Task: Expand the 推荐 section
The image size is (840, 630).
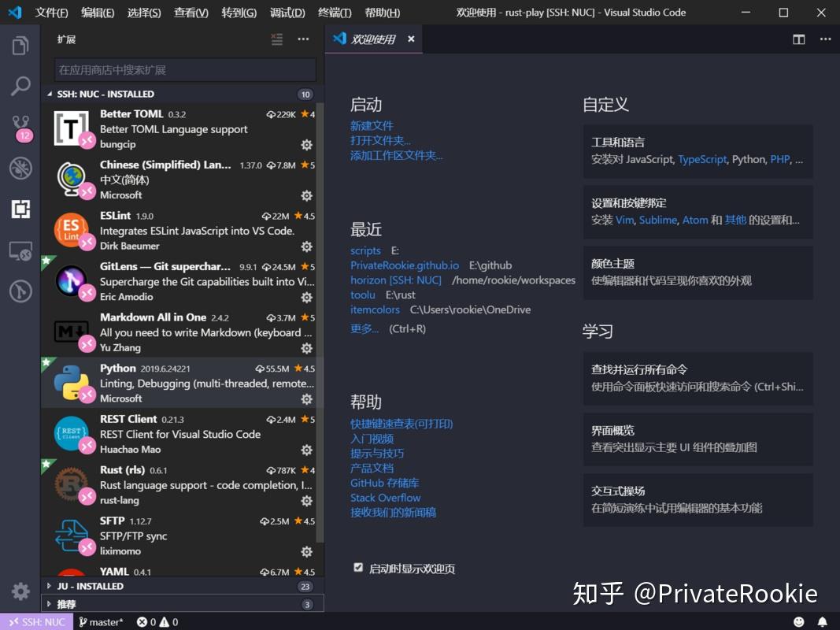Action: point(182,604)
